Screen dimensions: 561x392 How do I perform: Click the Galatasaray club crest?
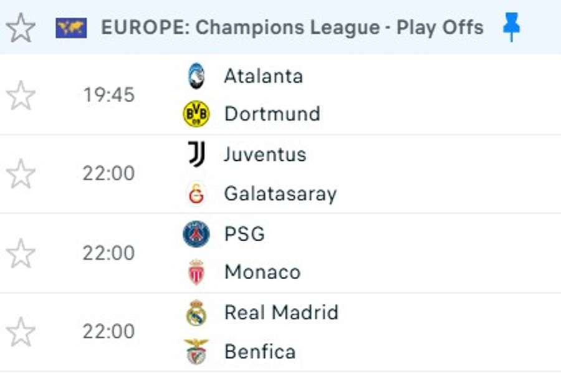click(x=196, y=194)
